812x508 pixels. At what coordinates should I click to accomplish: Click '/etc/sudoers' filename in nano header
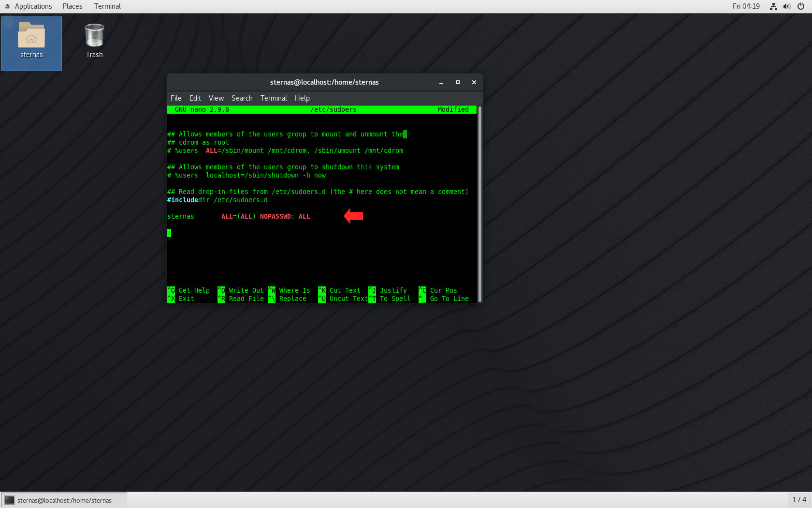333,110
